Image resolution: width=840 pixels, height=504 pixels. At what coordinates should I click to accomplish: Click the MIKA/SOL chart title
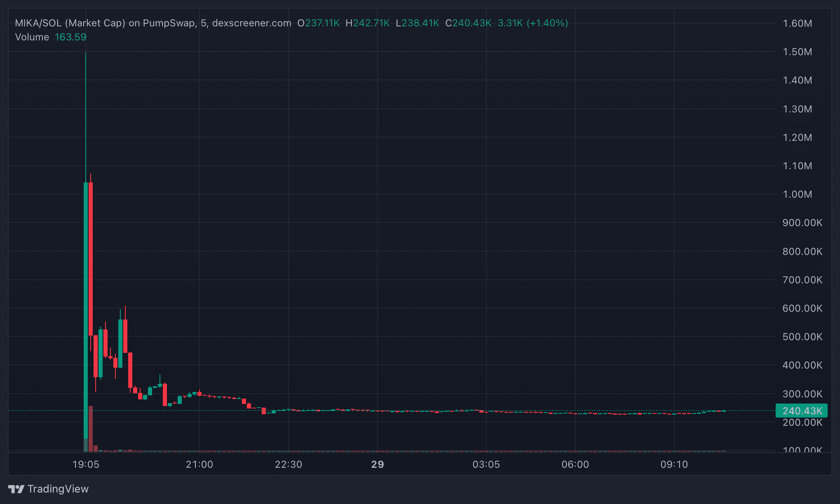(153, 23)
